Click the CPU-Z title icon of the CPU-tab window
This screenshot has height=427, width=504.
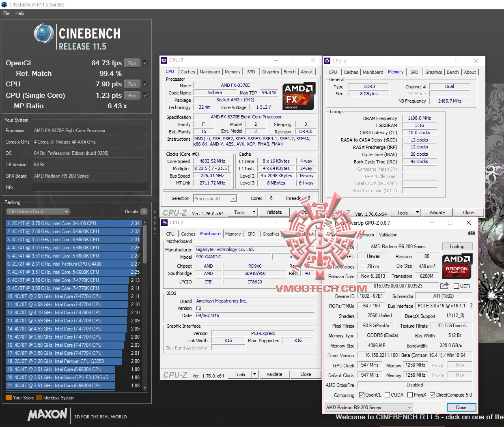click(x=164, y=60)
